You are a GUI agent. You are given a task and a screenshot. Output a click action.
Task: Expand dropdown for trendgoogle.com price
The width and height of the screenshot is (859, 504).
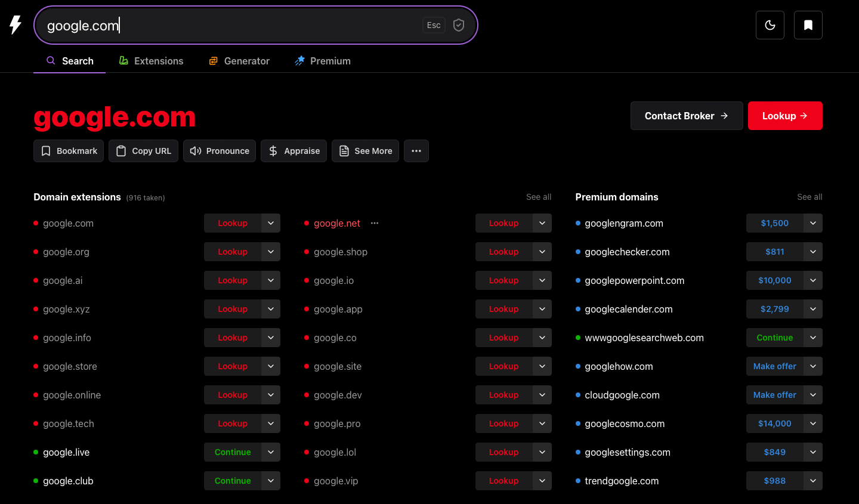pos(813,481)
